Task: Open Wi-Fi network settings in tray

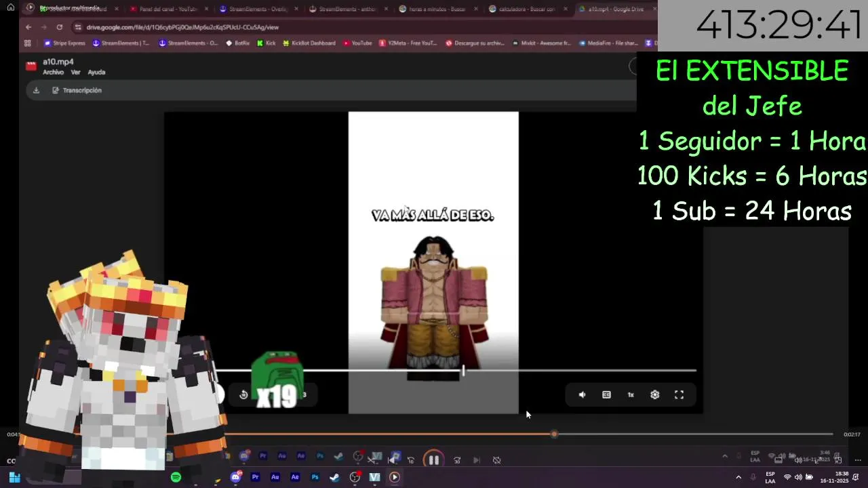Action: click(787, 477)
